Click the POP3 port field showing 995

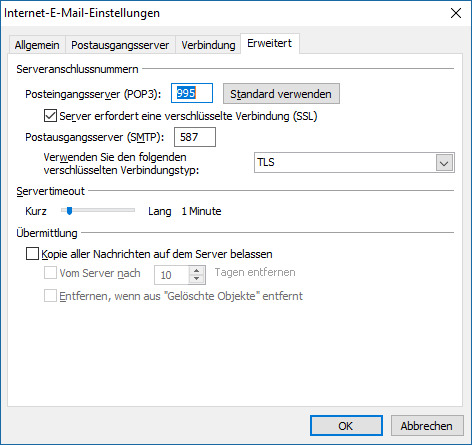coord(192,93)
